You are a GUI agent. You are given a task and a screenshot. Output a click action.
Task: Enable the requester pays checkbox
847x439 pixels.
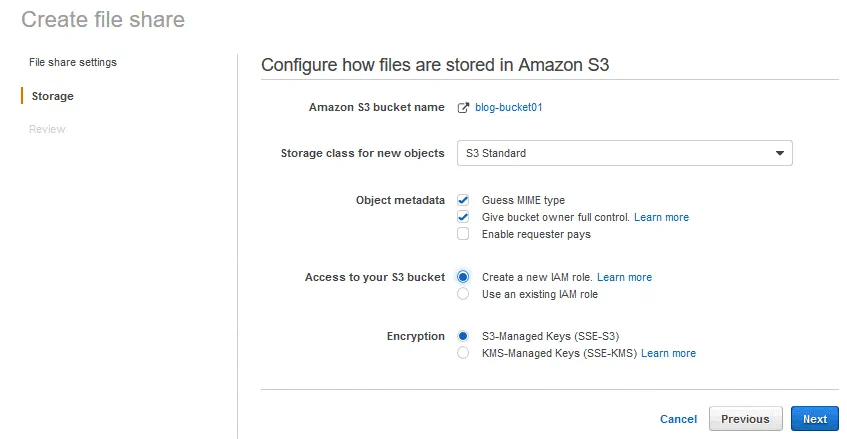click(463, 234)
